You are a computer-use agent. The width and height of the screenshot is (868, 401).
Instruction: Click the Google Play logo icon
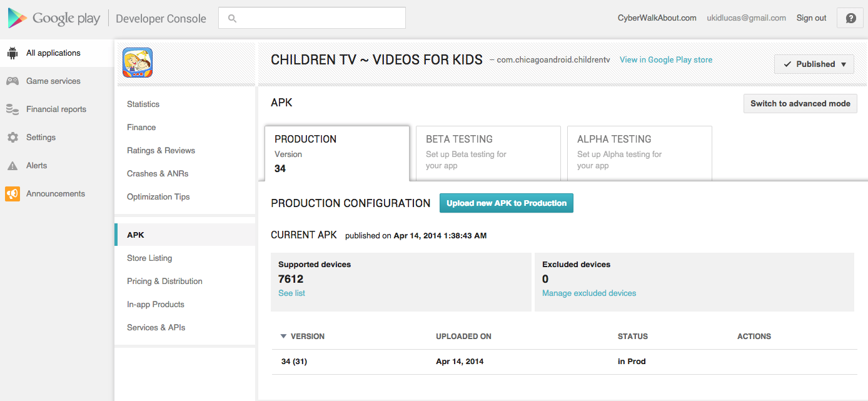tap(17, 18)
